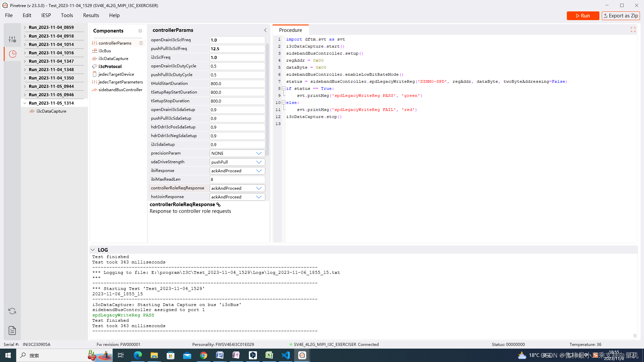Screen dimensions: 644x362
Task: Click the openDrainI3cSclFreq input field
Action: click(237, 40)
